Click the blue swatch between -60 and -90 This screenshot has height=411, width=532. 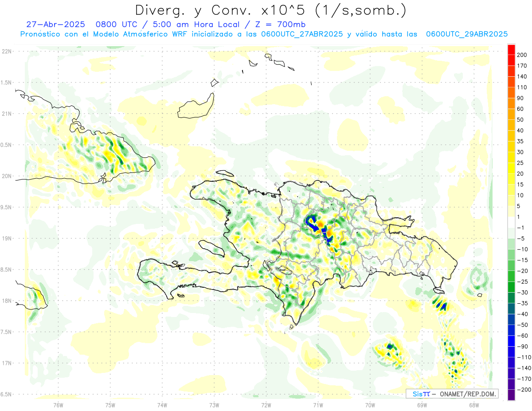click(511, 341)
